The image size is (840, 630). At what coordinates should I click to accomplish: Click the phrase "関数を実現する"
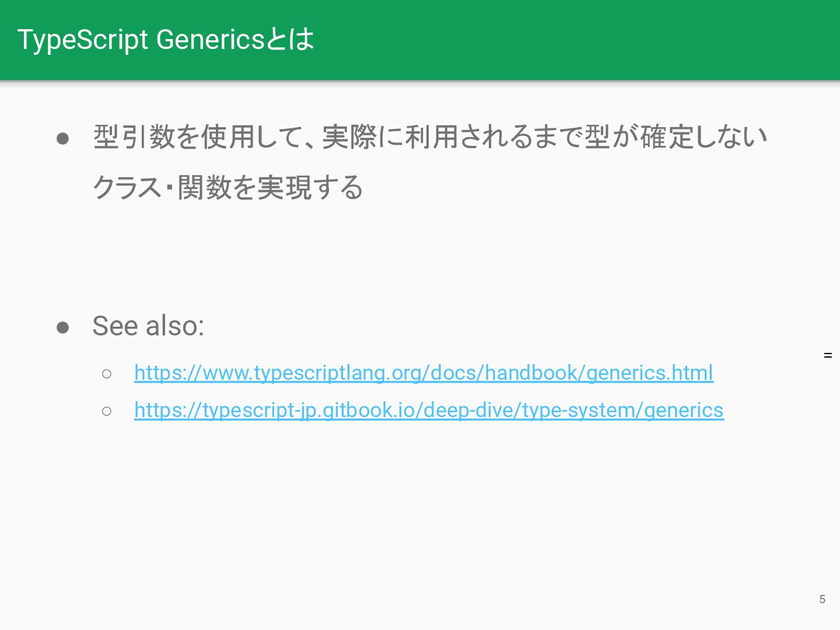point(271,188)
